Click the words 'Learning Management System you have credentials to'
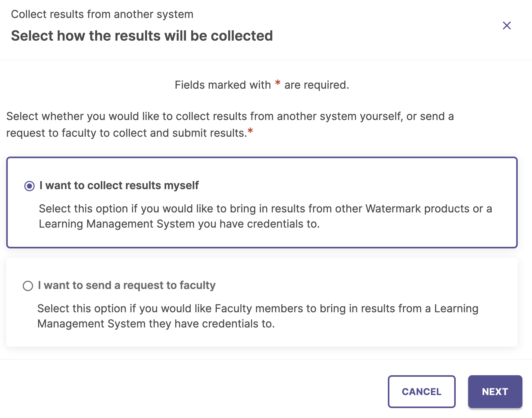The height and width of the screenshot is (418, 532). pos(179,224)
